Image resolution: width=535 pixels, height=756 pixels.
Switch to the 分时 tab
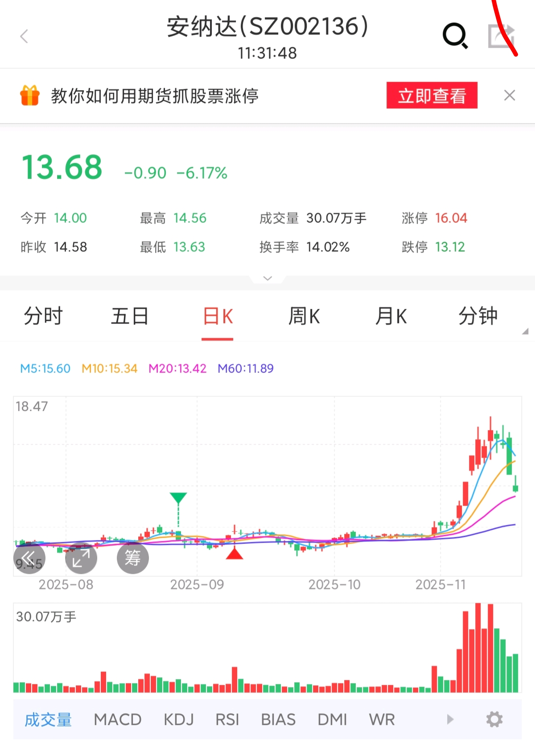43,316
